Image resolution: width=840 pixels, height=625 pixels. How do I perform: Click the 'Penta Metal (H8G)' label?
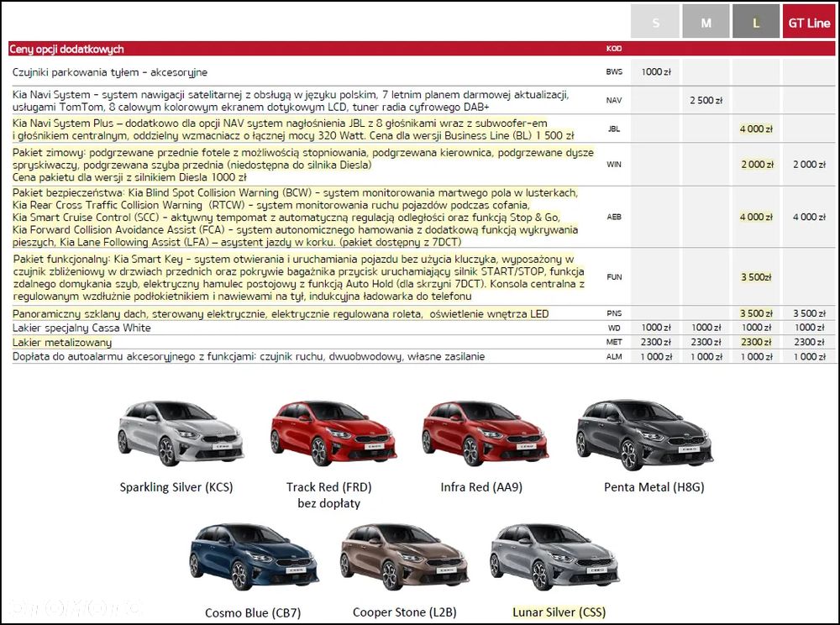(654, 487)
